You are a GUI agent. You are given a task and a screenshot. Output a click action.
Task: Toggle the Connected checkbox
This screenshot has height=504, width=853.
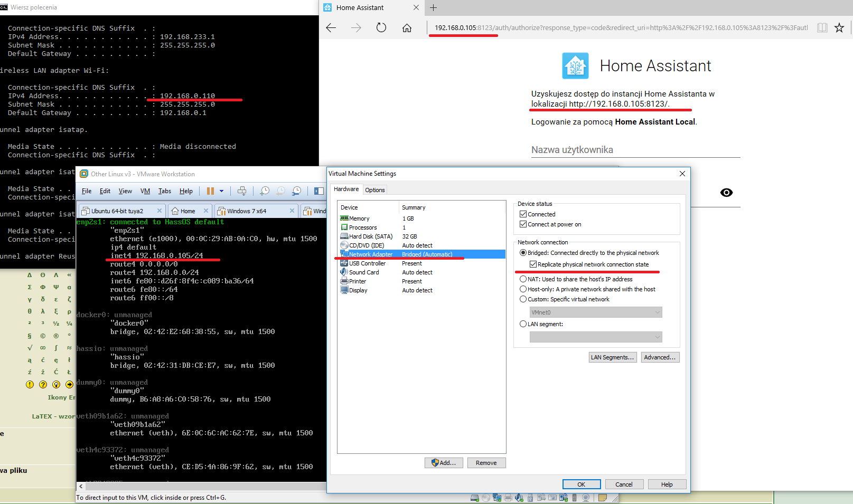coord(523,214)
